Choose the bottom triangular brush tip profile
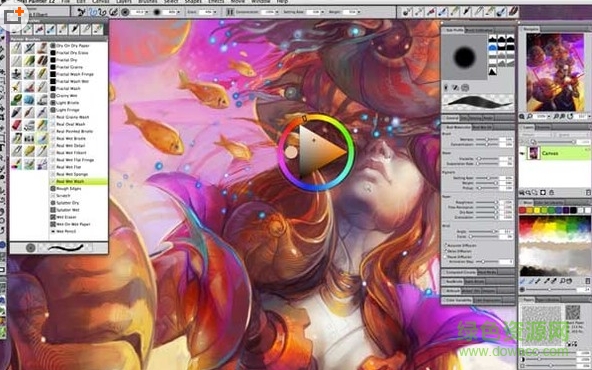592x370 pixels. (x=493, y=71)
